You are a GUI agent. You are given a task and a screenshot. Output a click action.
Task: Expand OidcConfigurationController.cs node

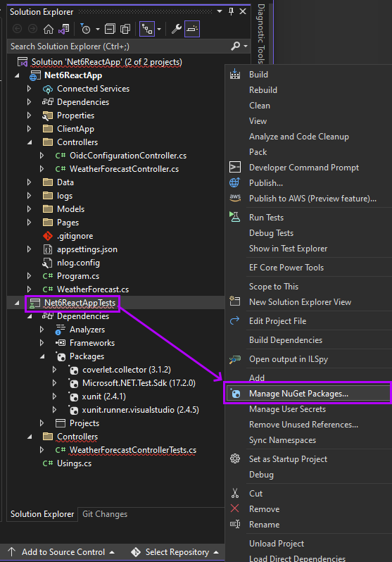click(x=42, y=156)
